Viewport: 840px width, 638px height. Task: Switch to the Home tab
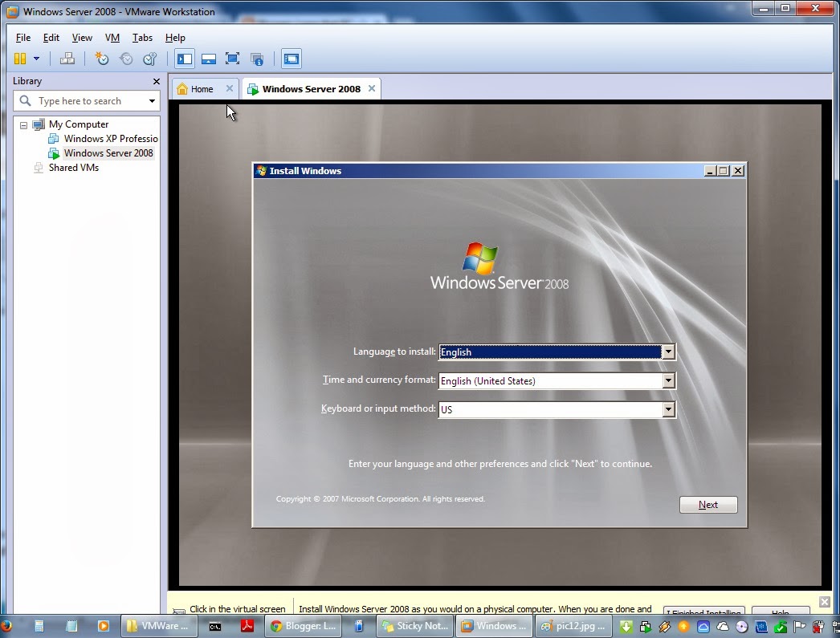[202, 89]
